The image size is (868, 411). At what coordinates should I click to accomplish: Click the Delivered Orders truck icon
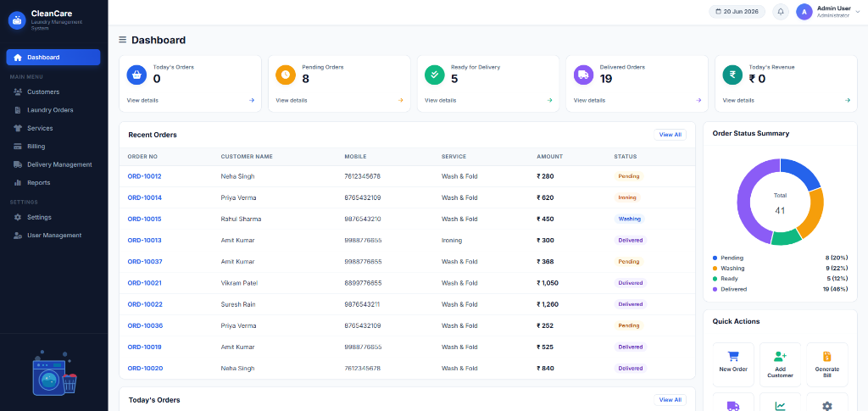click(583, 75)
